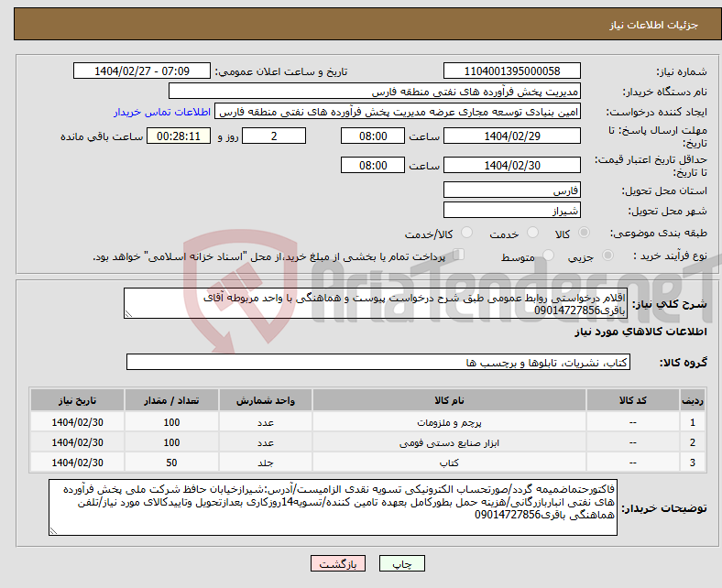Select the کالا/خدمت radio button
The width and height of the screenshot is (722, 588).
click(466, 233)
